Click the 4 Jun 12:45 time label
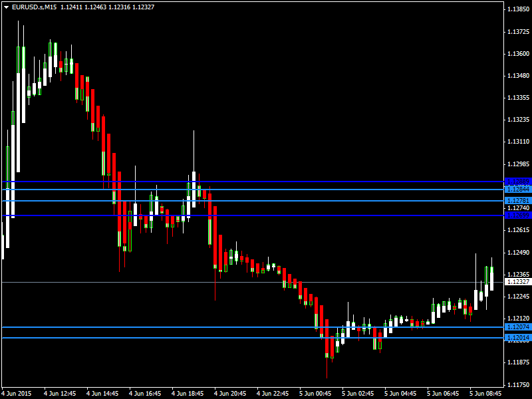 (61, 393)
